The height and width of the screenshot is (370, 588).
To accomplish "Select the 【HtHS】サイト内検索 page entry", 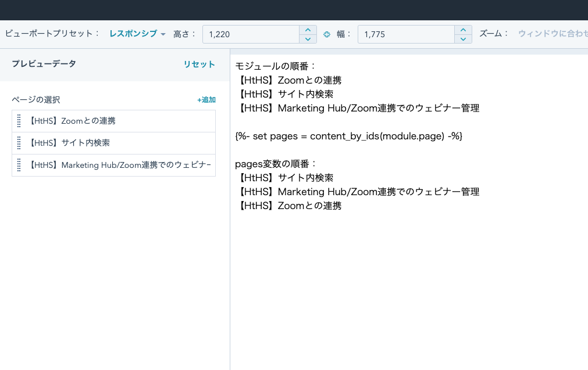I will pos(69,143).
